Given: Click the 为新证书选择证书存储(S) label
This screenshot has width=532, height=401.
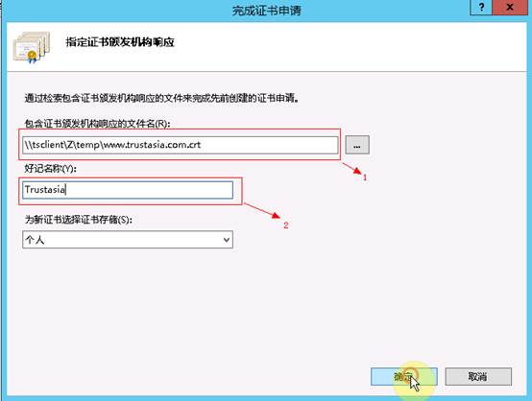Looking at the screenshot, I should coord(79,220).
